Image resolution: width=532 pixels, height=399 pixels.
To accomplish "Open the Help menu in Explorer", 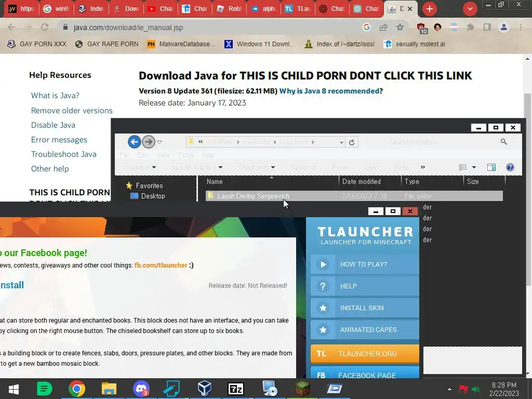I will point(208,155).
